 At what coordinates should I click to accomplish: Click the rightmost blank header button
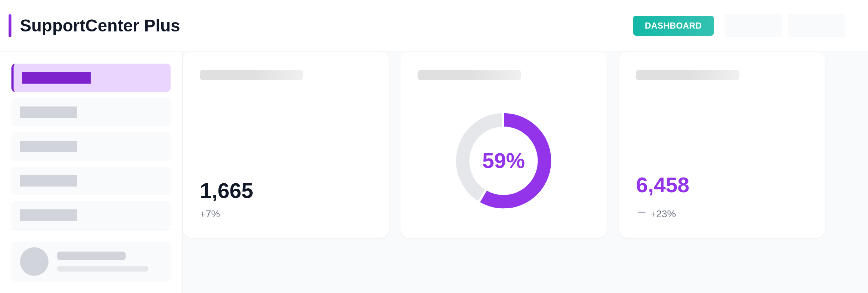pyautogui.click(x=816, y=26)
